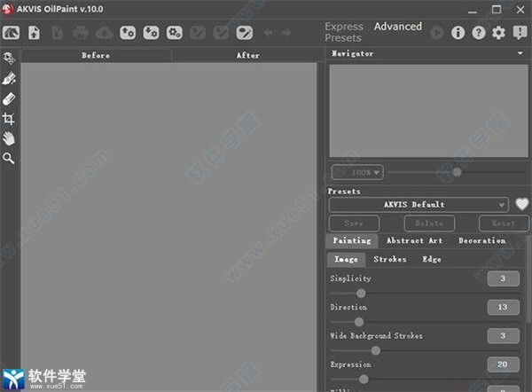Click the Wide Background Strokes value field

coord(503,335)
